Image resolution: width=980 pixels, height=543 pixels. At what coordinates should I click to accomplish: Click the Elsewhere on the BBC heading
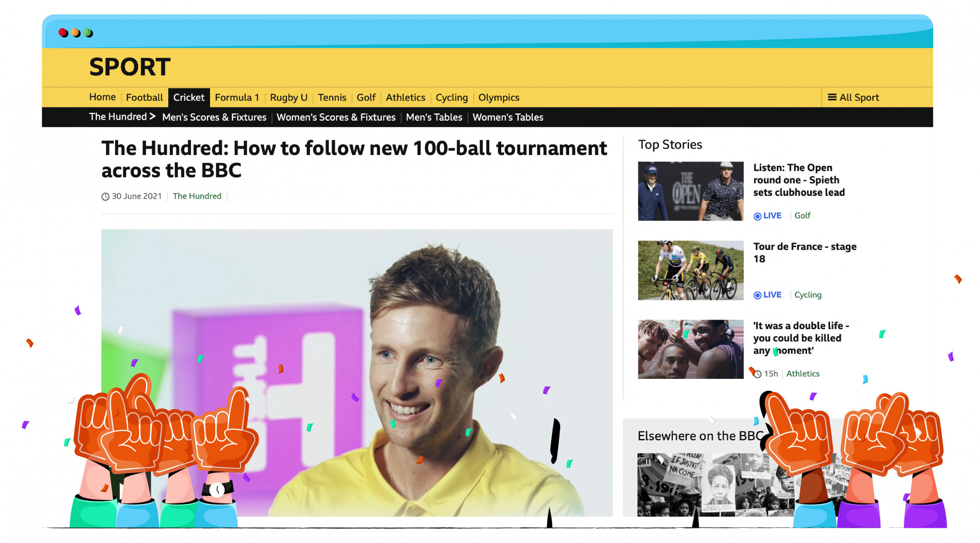(x=700, y=436)
